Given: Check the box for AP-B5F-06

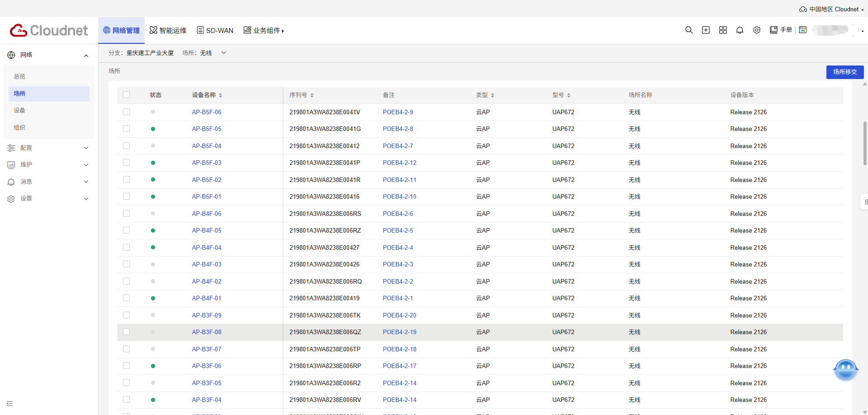Looking at the screenshot, I should (x=126, y=112).
